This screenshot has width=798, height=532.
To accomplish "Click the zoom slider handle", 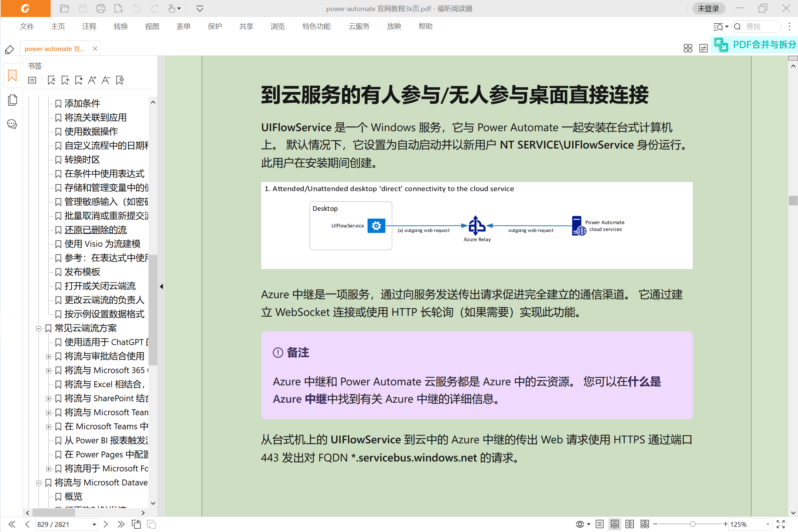I will [x=693, y=524].
